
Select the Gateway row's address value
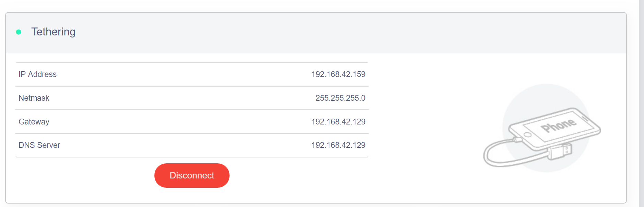click(338, 122)
